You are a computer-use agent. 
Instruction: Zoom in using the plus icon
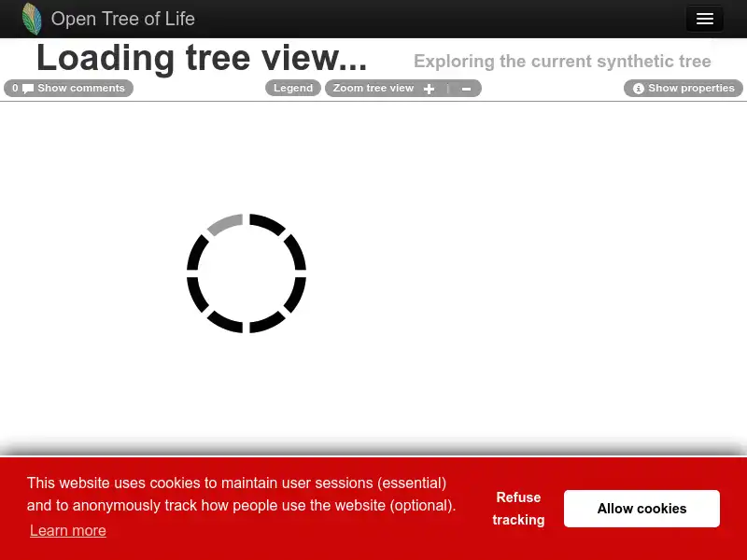pos(429,88)
